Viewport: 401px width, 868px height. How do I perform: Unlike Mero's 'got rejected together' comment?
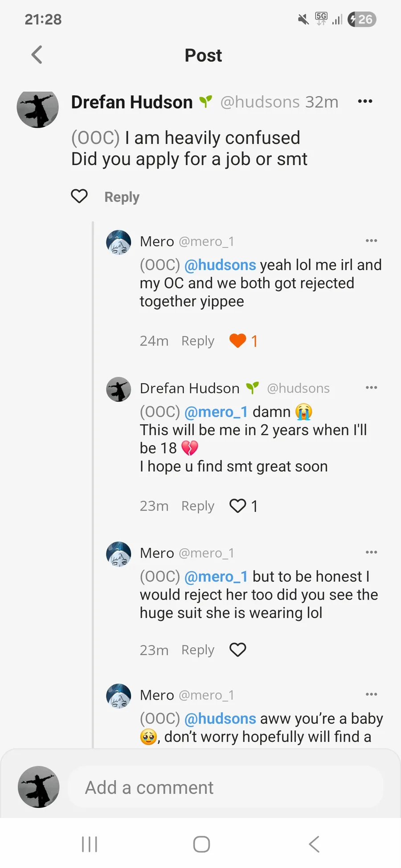tap(238, 341)
